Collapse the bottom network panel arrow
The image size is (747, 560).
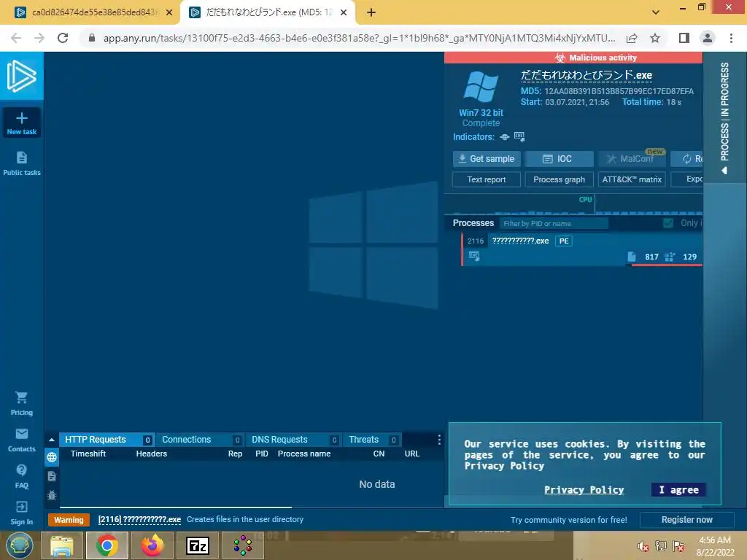pos(52,440)
